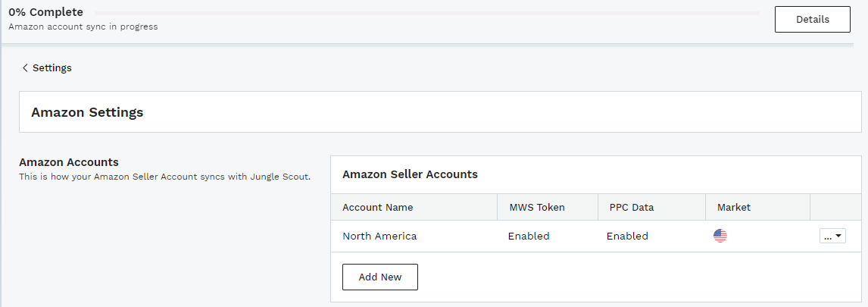
Task: Click the PPC Data column header
Action: tap(631, 207)
